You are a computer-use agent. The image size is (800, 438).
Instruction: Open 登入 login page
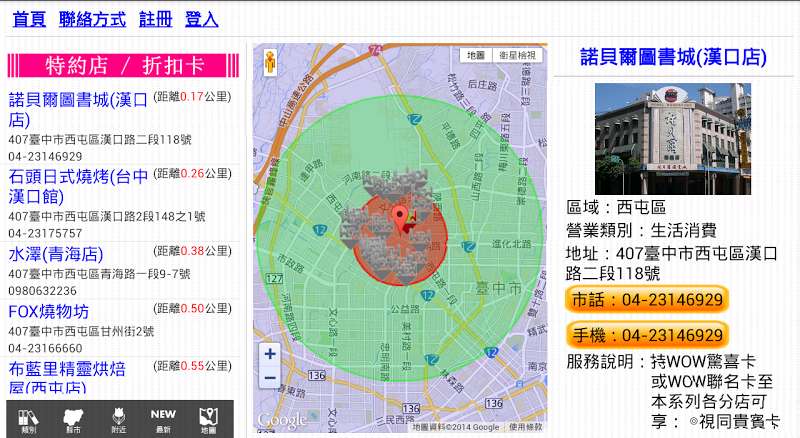click(x=202, y=19)
